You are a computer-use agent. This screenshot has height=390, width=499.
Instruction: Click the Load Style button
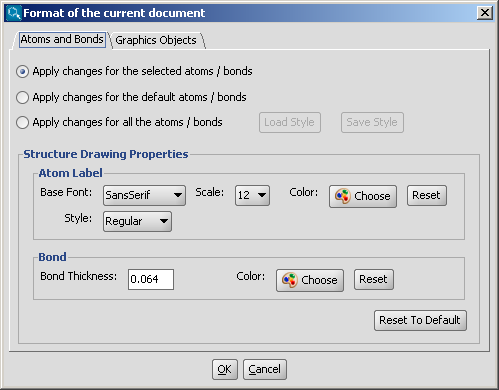coord(290,122)
